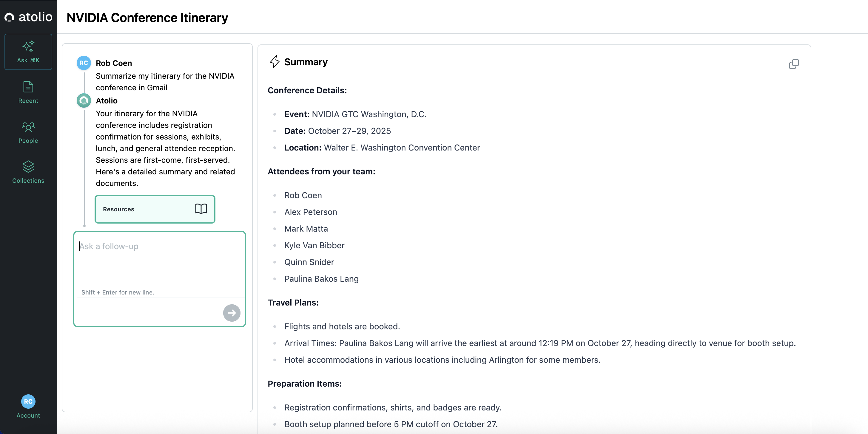
Task: Click Paulina Bakos Lang in attendees list
Action: [321, 279]
